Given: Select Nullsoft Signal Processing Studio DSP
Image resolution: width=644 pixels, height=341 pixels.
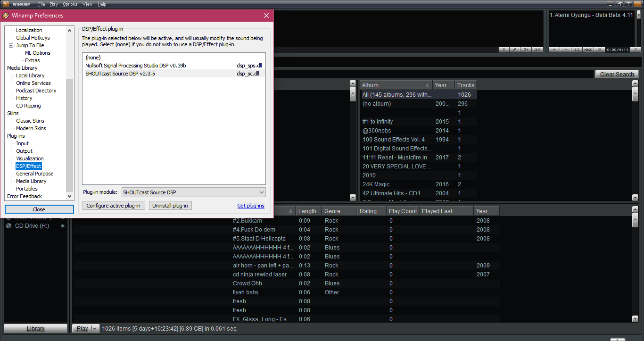Looking at the screenshot, I should [x=174, y=66].
